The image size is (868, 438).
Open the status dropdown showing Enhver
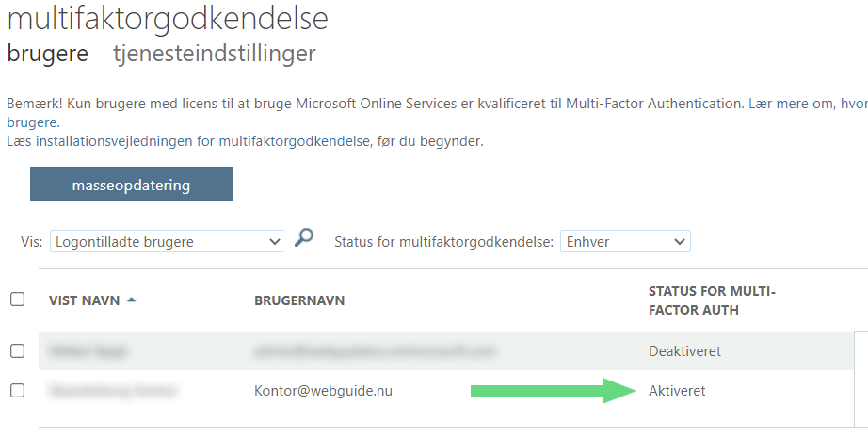(625, 241)
